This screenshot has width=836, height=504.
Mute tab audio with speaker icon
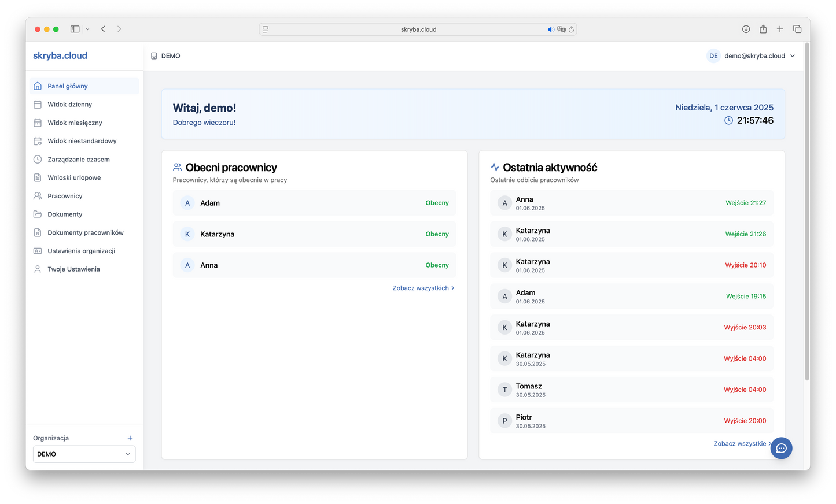click(x=551, y=29)
